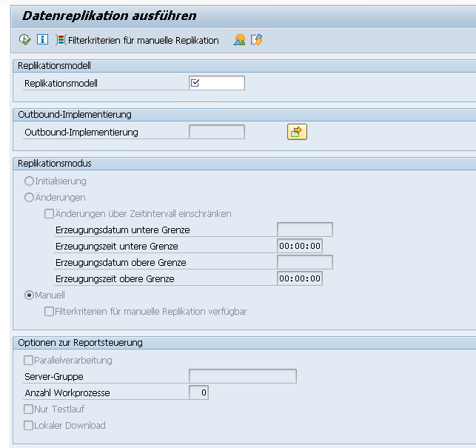
Task: Click the mountain picture icon in toolbar
Action: click(x=239, y=40)
